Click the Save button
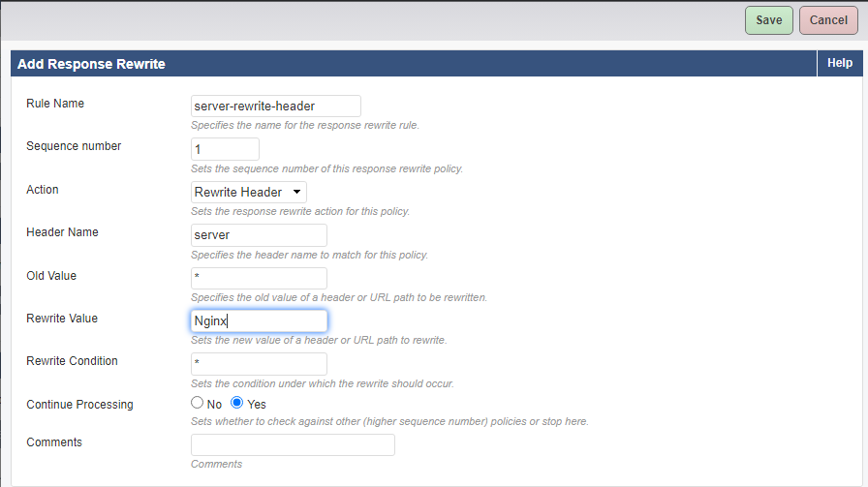The height and width of the screenshot is (487, 868). 769,20
